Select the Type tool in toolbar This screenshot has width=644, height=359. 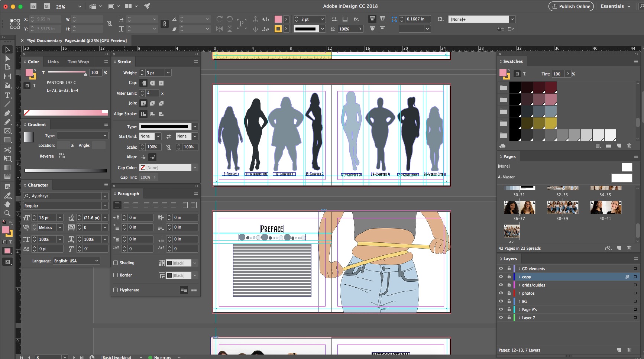(x=7, y=95)
